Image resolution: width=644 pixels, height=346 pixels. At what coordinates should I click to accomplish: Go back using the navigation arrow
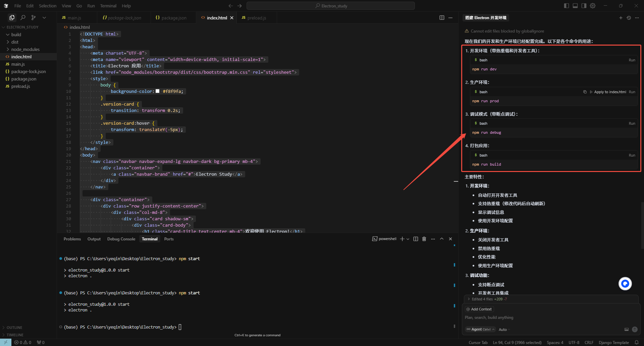coord(230,6)
